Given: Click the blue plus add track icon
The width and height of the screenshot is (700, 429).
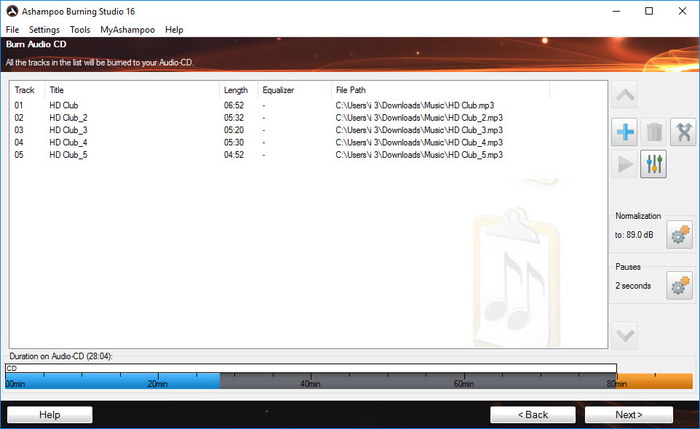Looking at the screenshot, I should click(625, 132).
